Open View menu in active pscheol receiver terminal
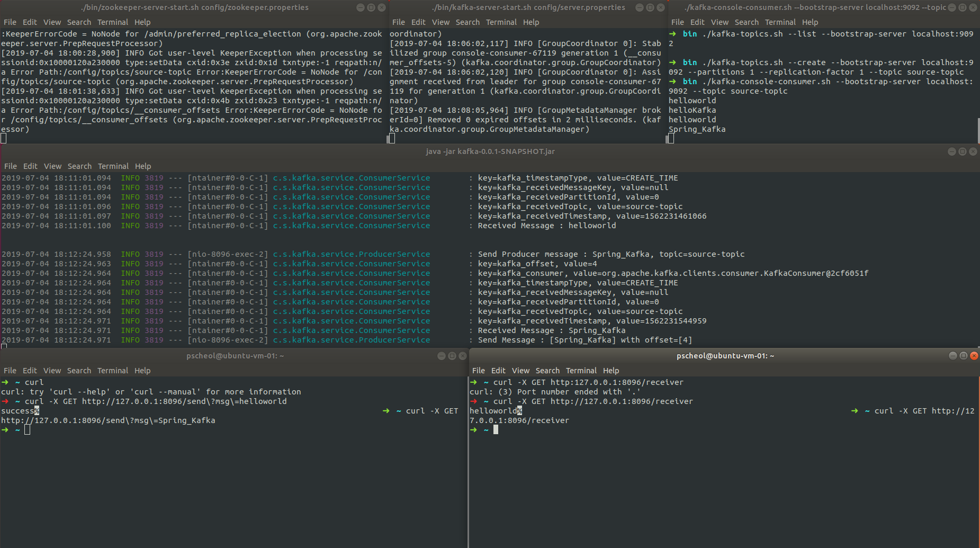 pos(520,371)
